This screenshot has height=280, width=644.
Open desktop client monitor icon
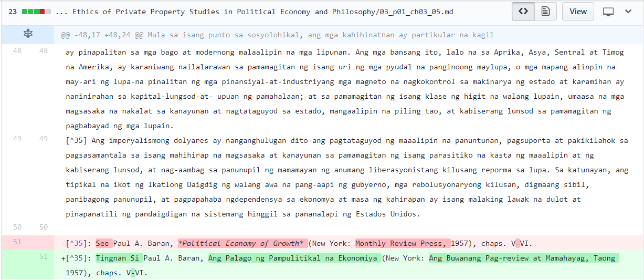(x=608, y=12)
